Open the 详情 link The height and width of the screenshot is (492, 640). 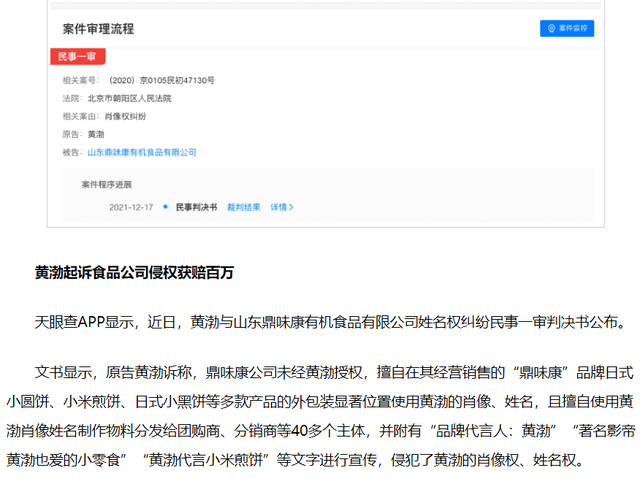coord(278,207)
